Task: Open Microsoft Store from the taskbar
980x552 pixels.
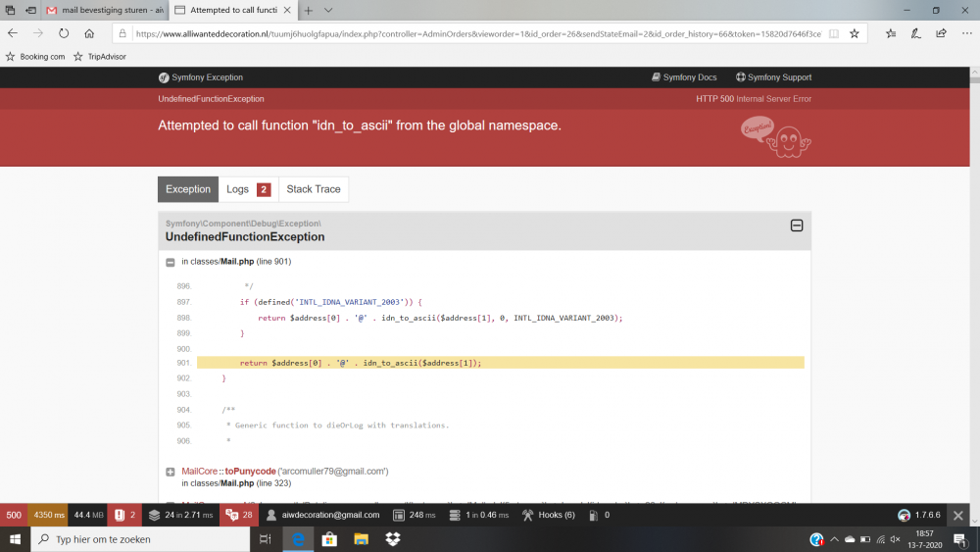Action: pos(329,539)
